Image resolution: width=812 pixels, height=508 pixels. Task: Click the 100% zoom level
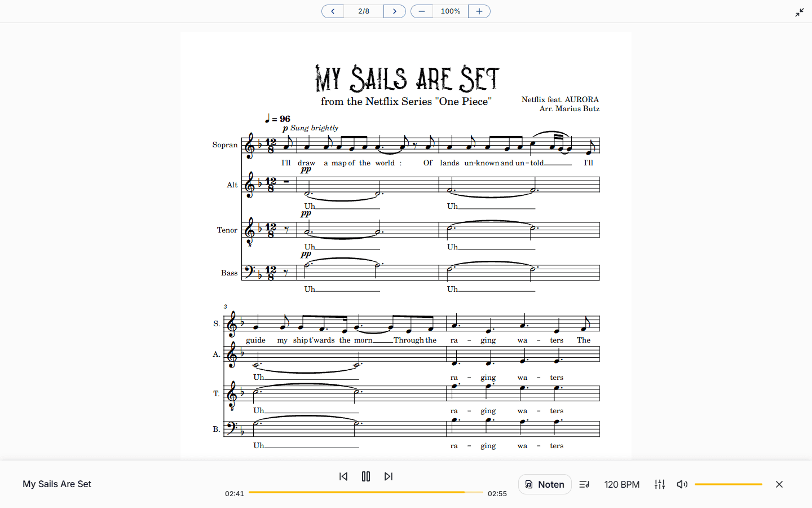click(x=451, y=11)
